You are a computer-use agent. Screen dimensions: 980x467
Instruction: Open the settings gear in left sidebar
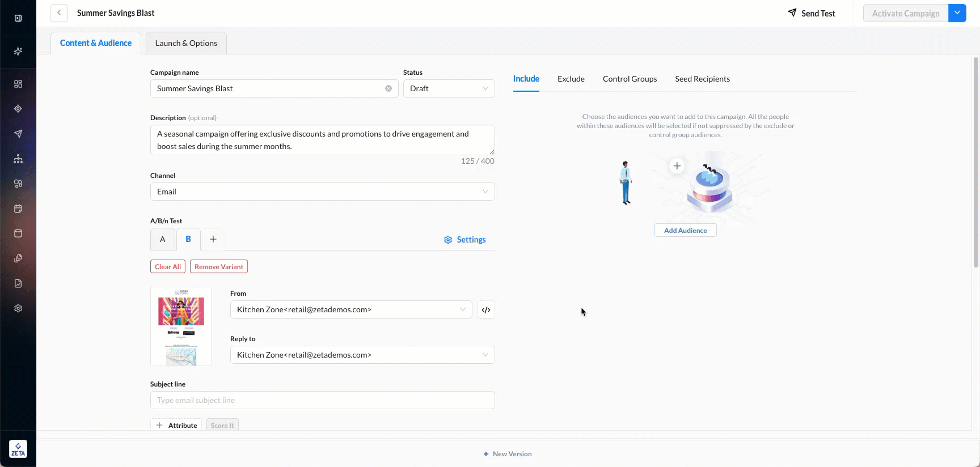[18, 308]
